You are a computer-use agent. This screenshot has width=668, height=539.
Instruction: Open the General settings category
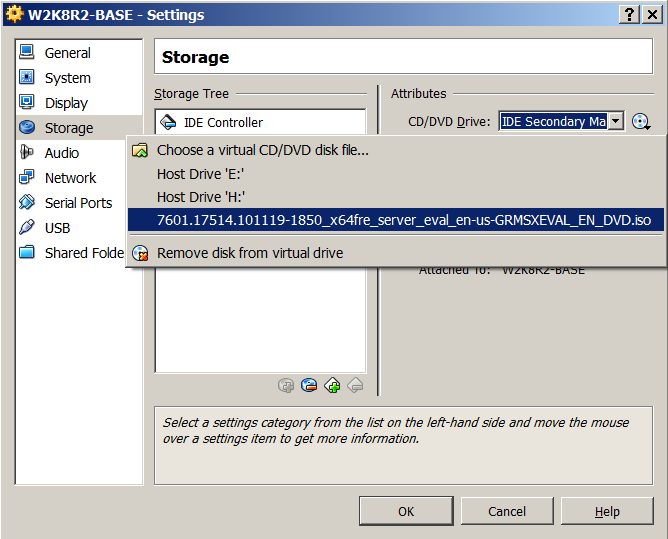click(x=79, y=53)
